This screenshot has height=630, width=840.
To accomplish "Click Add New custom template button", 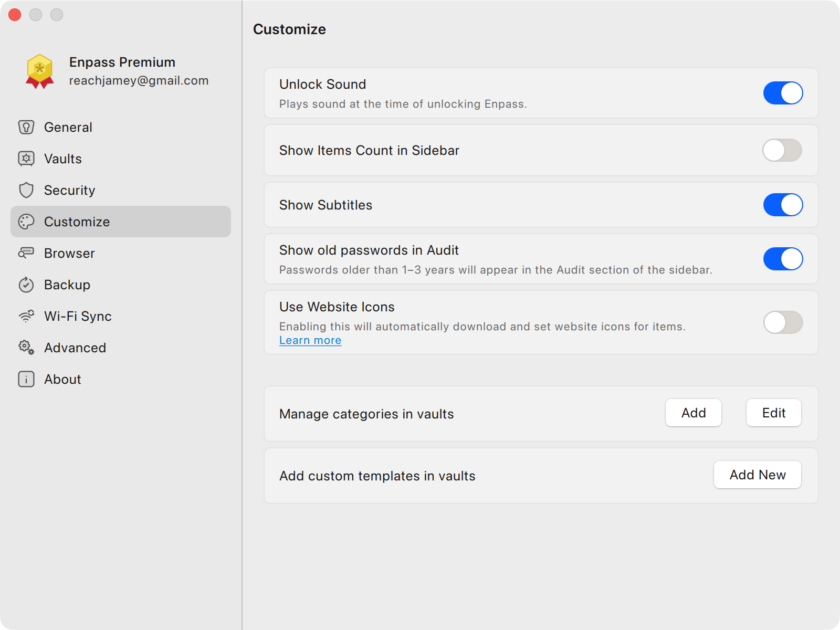I will (x=758, y=475).
